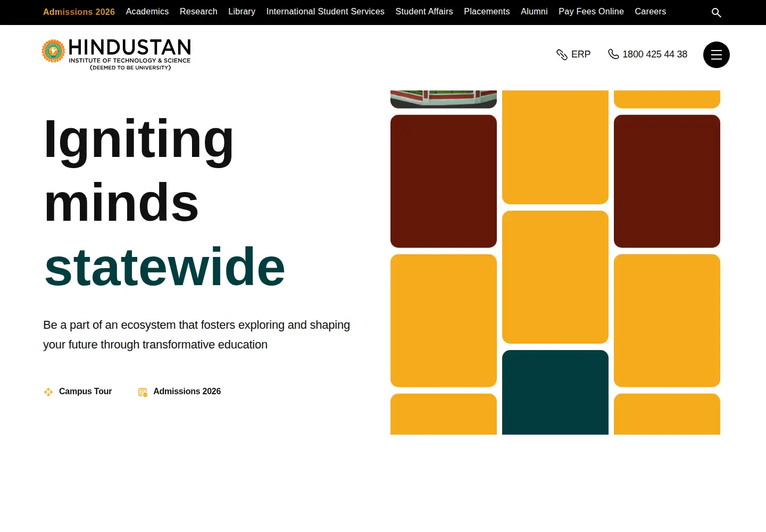Click the 'statewide' headline word
The height and width of the screenshot is (532, 766).
165,267
